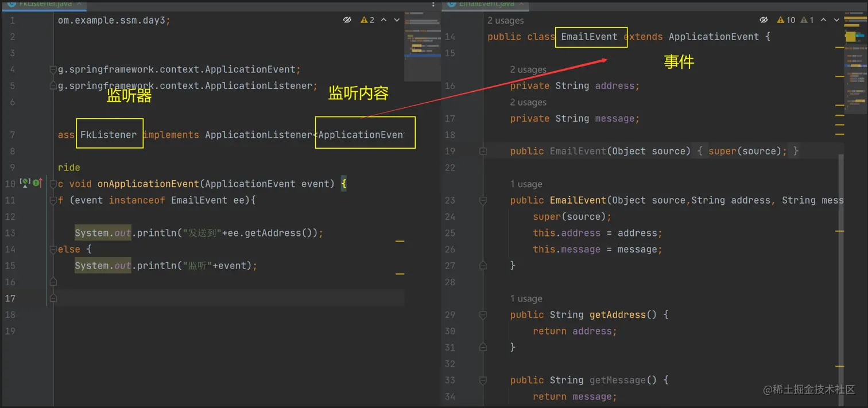Open left editor tab options menu
This screenshot has height=408, width=868.
coord(433,3)
